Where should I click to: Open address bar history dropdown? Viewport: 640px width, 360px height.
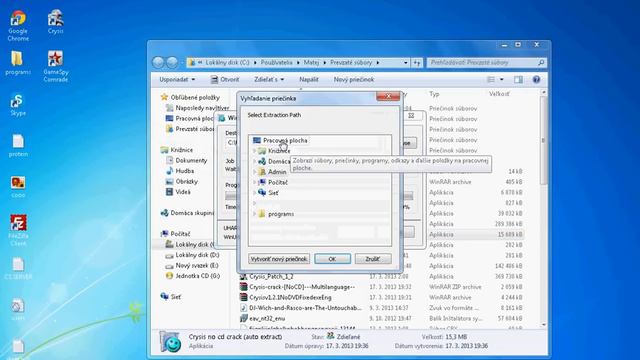[405, 62]
